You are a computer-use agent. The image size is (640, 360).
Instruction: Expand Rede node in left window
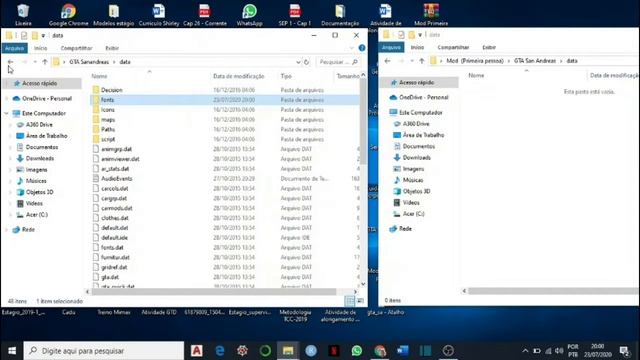[x=7, y=230]
